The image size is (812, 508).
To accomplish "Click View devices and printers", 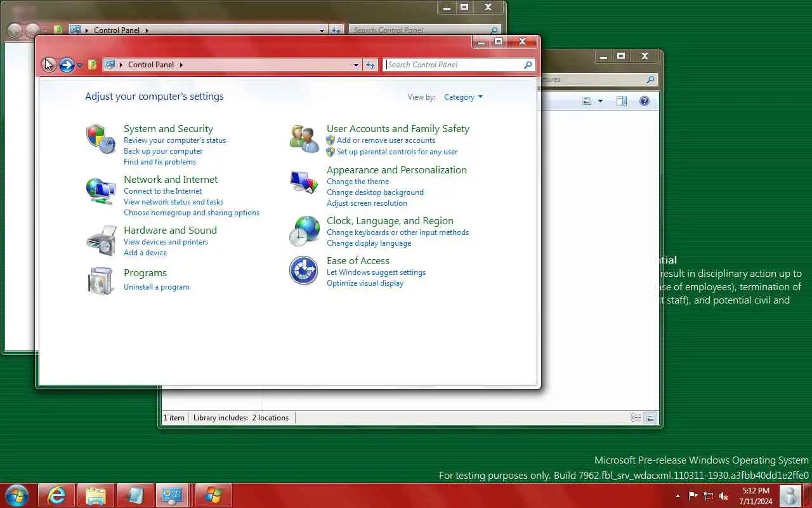I will point(166,242).
